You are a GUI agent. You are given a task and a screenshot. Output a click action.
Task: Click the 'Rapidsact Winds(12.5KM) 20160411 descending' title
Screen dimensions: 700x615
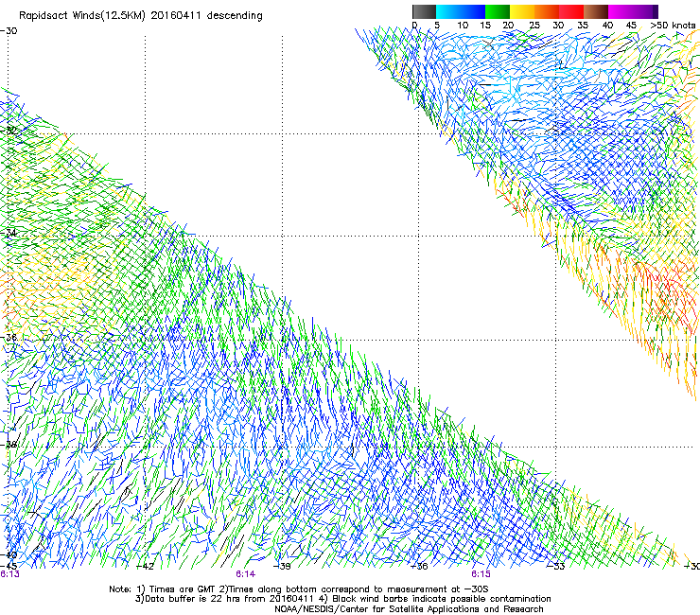(x=141, y=16)
